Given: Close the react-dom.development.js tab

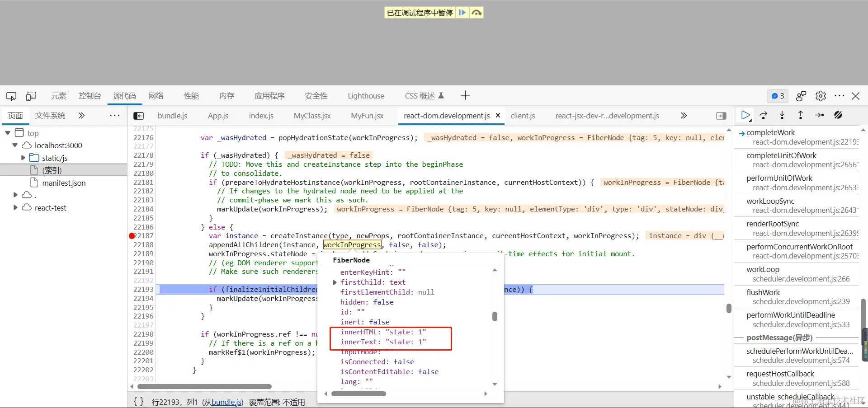Looking at the screenshot, I should point(498,115).
